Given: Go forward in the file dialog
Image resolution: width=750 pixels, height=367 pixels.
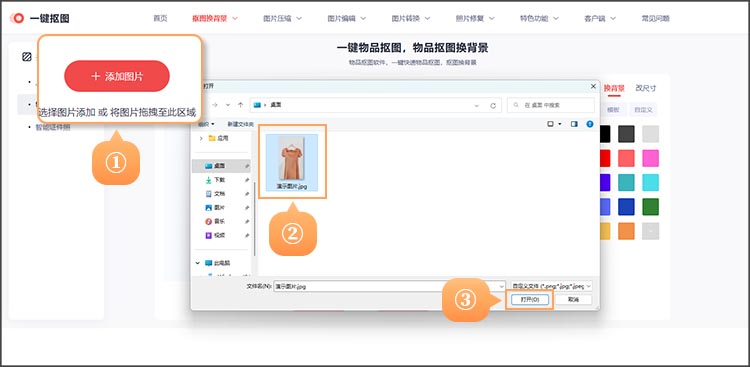Looking at the screenshot, I should [215, 105].
